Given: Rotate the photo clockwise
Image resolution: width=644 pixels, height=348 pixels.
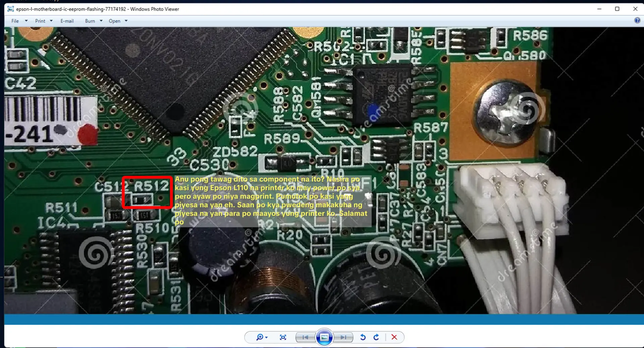Looking at the screenshot, I should coord(376,337).
